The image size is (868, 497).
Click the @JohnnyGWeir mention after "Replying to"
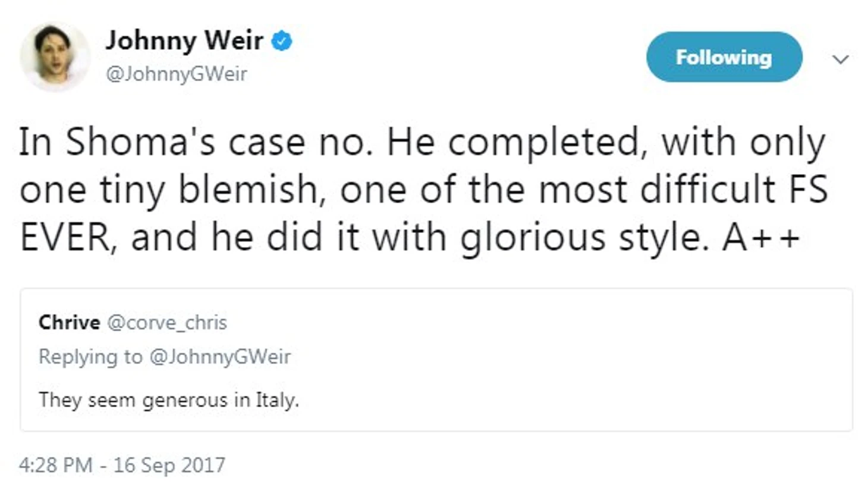click(220, 357)
